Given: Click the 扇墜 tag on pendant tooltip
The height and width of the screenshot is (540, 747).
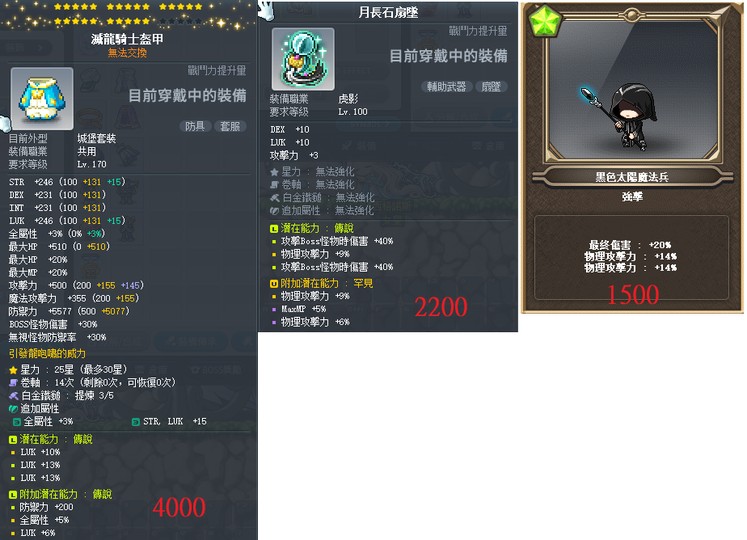Looking at the screenshot, I should [x=491, y=87].
